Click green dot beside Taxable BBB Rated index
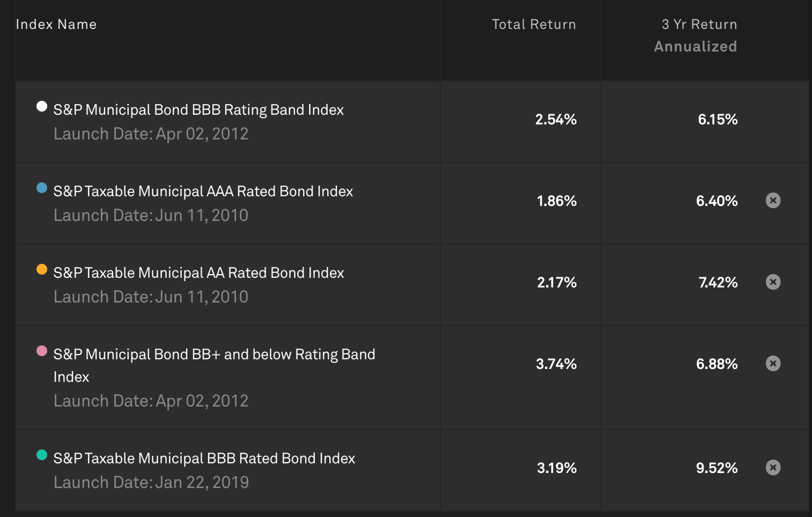812x517 pixels. click(x=42, y=455)
